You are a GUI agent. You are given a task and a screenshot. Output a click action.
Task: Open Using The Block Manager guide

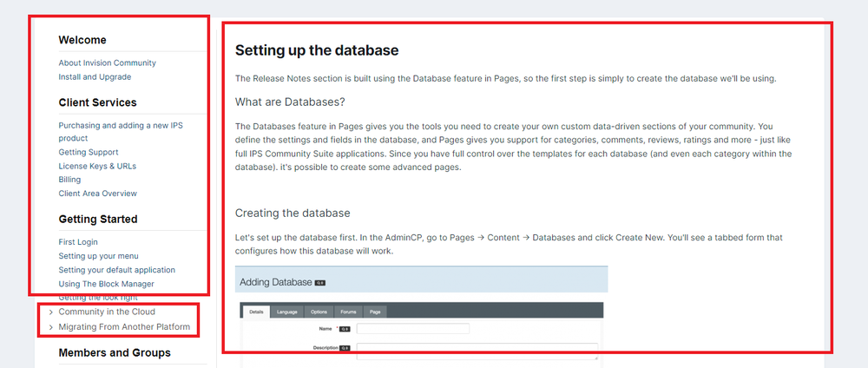click(106, 284)
